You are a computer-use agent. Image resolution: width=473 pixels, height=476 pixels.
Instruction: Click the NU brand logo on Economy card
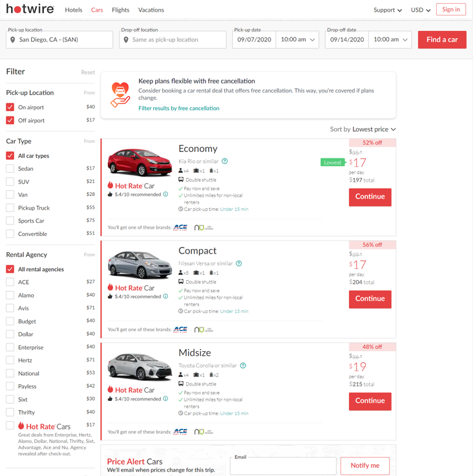[x=204, y=228]
